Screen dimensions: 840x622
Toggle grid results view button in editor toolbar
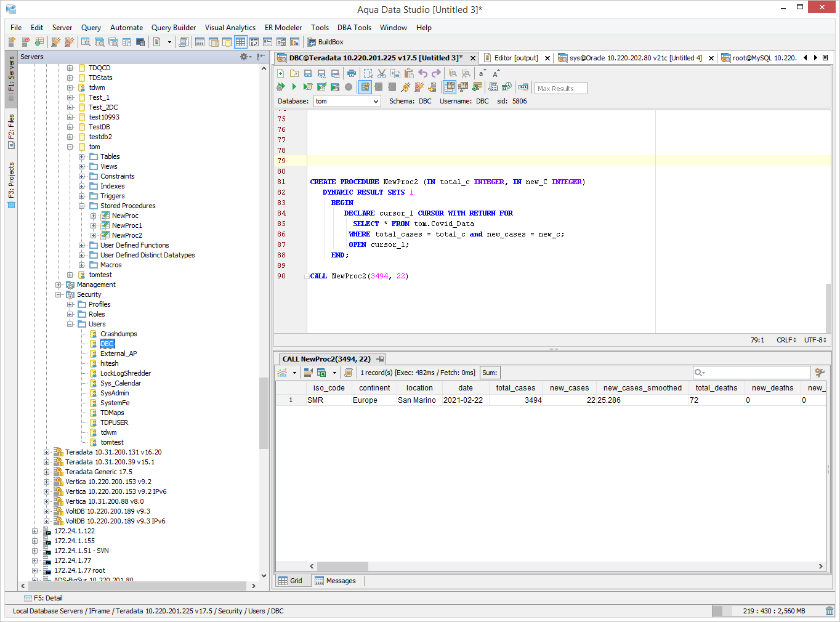[x=450, y=87]
